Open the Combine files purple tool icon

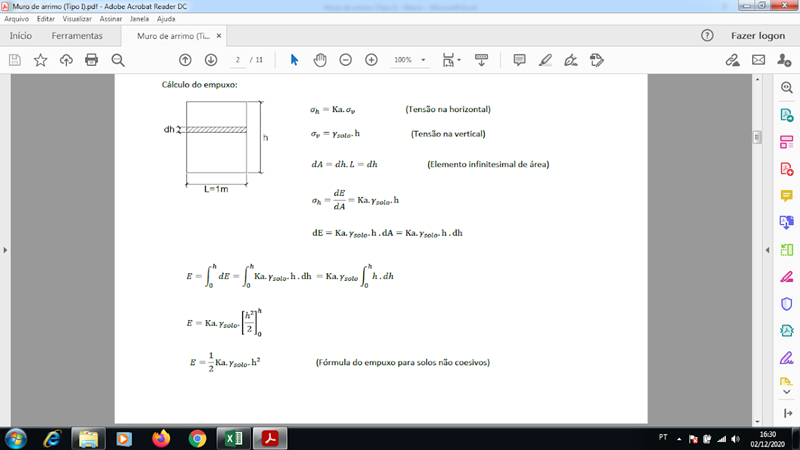click(787, 222)
